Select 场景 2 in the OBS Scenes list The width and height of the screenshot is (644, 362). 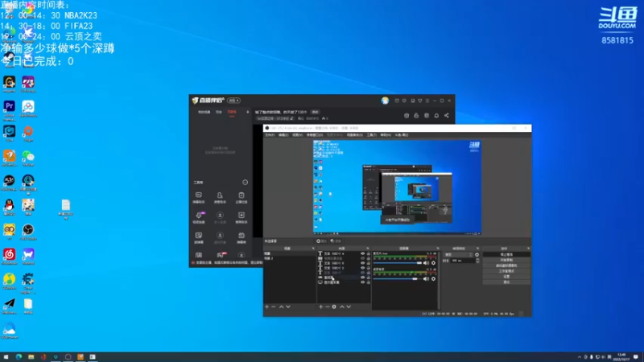click(290, 258)
